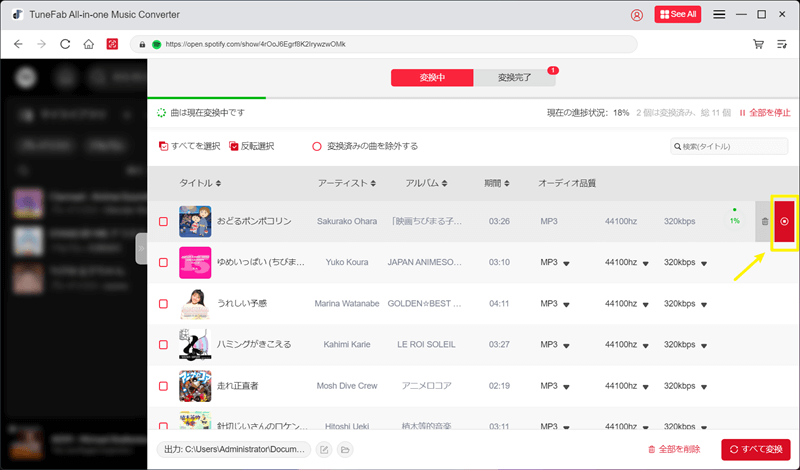Check the 走れ正直者 row checkbox

tap(163, 386)
